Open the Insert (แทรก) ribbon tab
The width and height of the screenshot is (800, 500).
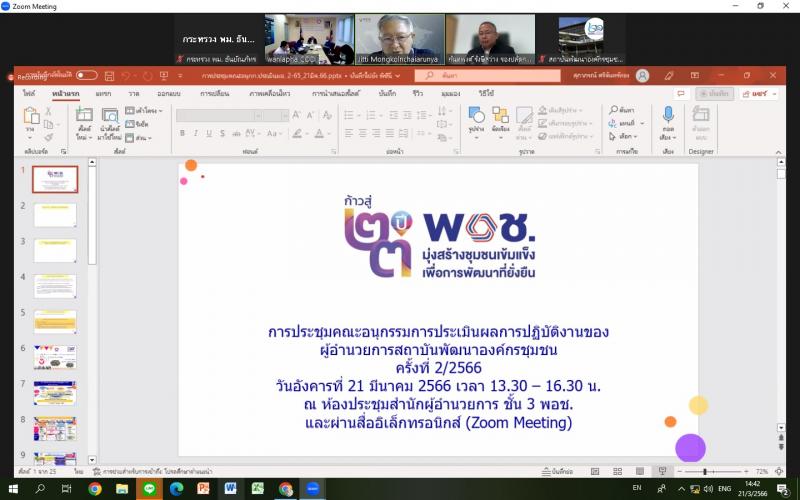(x=103, y=93)
